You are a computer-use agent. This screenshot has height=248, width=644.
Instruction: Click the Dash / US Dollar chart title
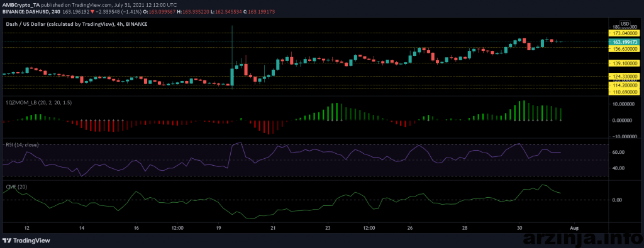tap(76, 24)
